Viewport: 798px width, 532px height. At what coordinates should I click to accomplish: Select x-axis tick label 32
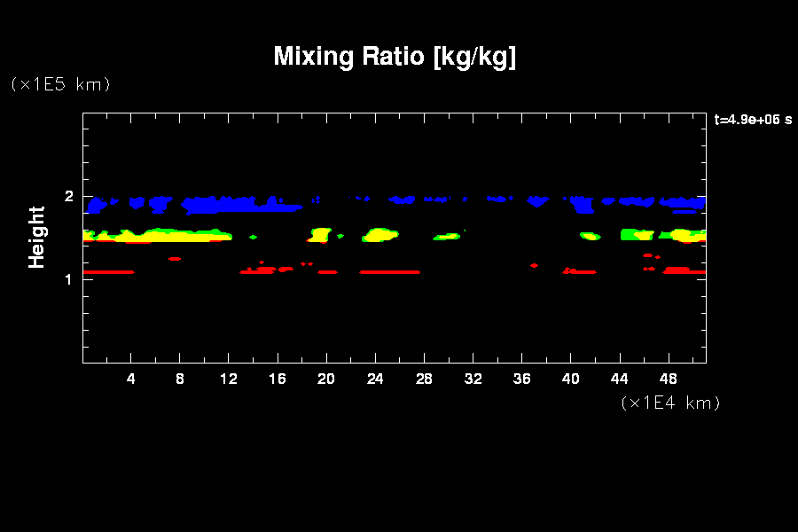(473, 379)
